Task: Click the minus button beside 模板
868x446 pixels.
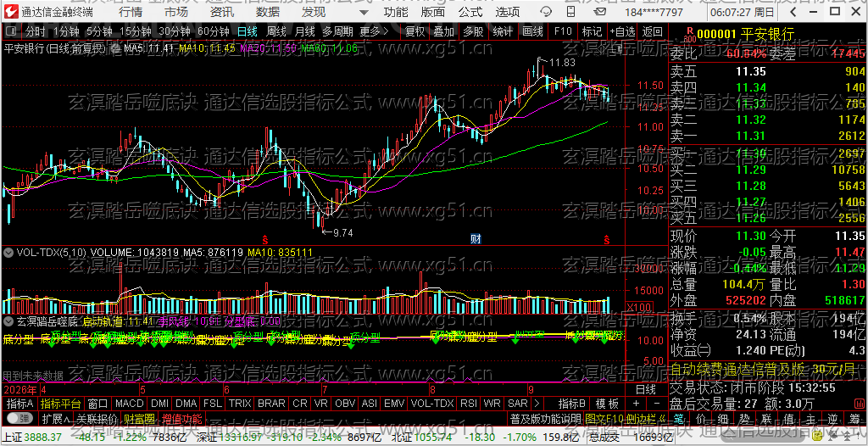Action: [x=655, y=404]
